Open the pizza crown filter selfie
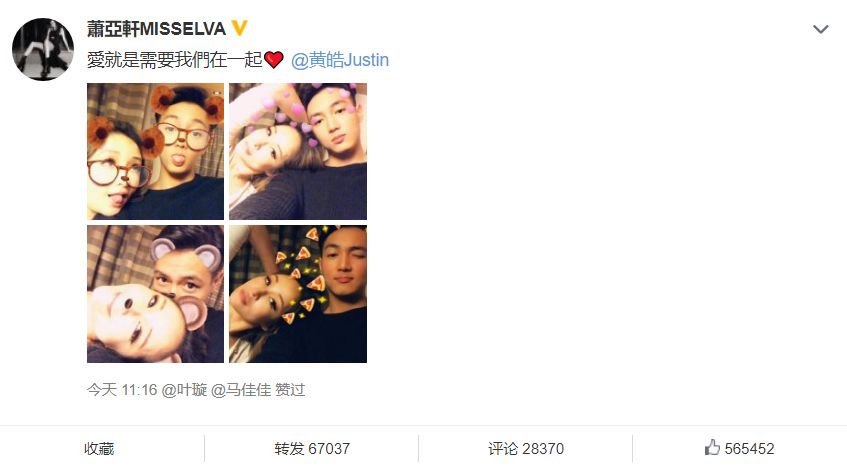This screenshot has height=466, width=847. (x=298, y=294)
